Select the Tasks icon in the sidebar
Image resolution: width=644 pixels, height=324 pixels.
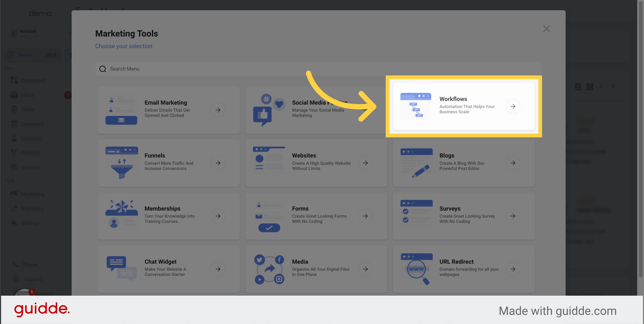pos(14,109)
